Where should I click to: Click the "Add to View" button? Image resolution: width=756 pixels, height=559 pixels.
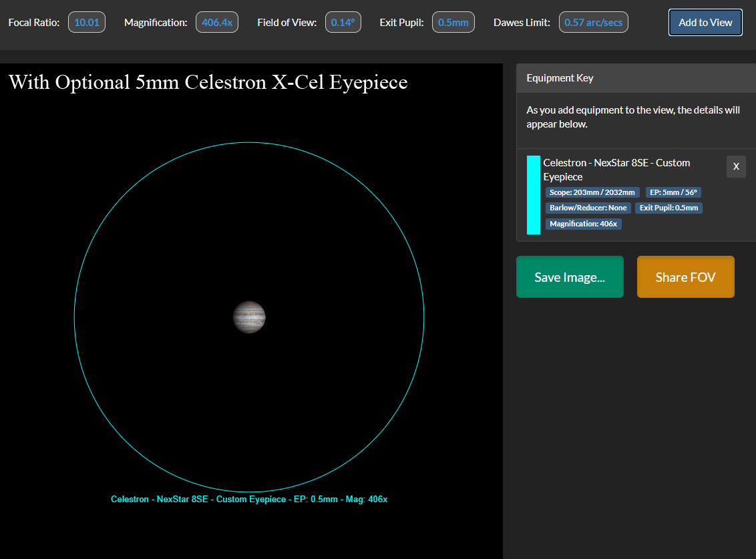tap(705, 22)
